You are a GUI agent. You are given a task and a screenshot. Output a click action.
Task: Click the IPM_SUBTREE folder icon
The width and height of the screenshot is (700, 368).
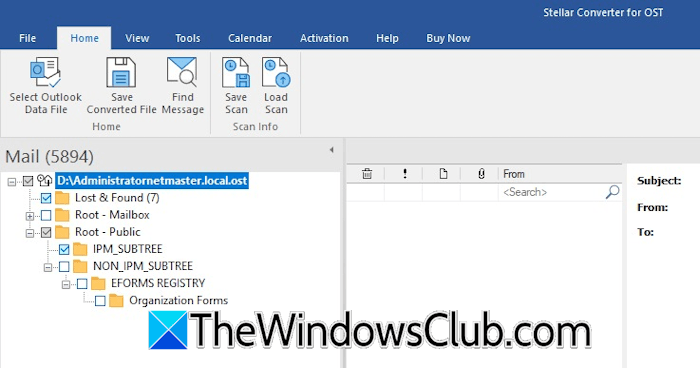(80, 249)
